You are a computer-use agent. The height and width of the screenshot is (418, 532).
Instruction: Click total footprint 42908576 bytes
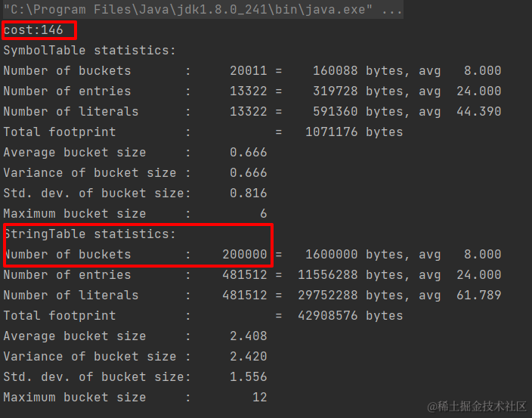coord(350,315)
